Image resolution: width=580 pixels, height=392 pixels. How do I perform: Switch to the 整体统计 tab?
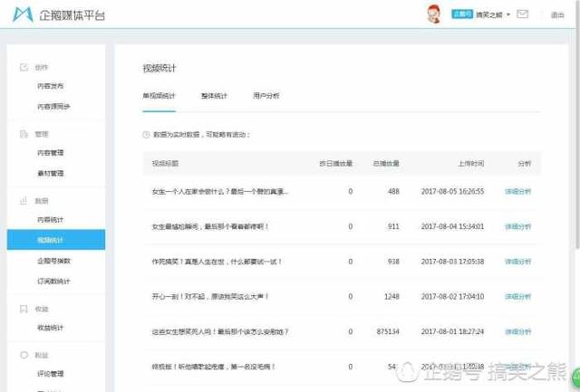(x=214, y=95)
